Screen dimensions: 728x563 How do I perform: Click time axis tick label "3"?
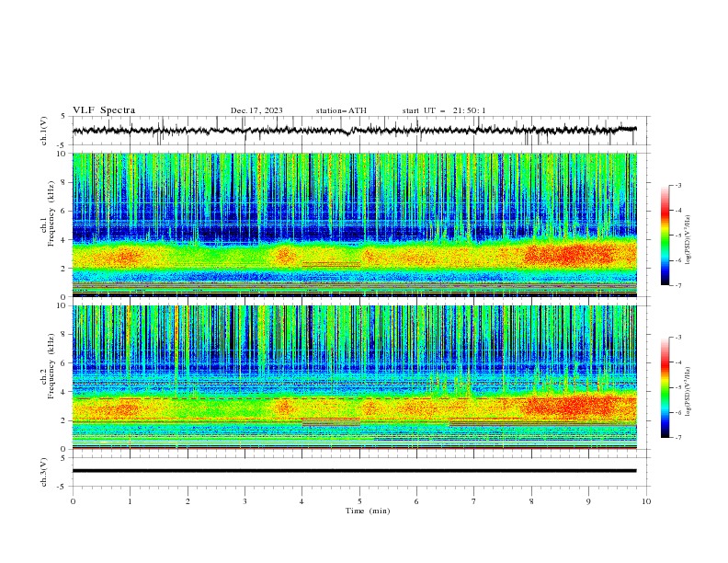pyautogui.click(x=245, y=501)
